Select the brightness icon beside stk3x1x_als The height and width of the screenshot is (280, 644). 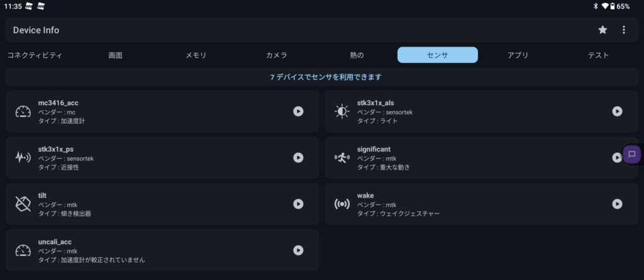coord(341,111)
